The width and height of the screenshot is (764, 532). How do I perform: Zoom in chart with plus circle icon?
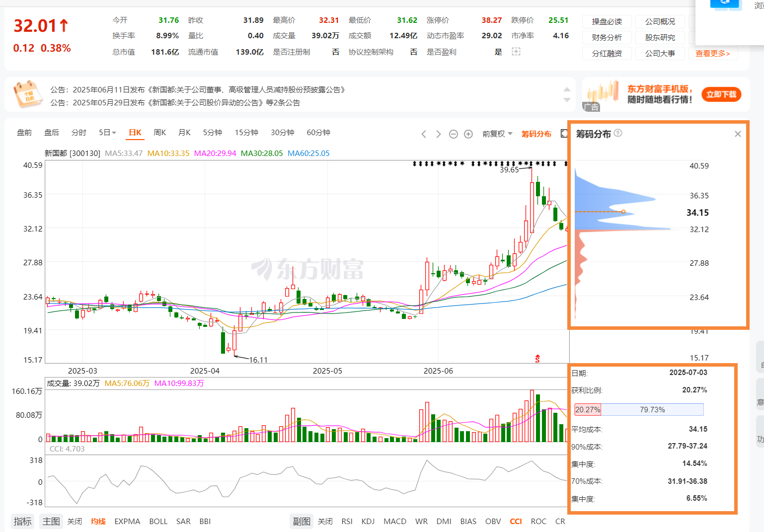point(468,134)
